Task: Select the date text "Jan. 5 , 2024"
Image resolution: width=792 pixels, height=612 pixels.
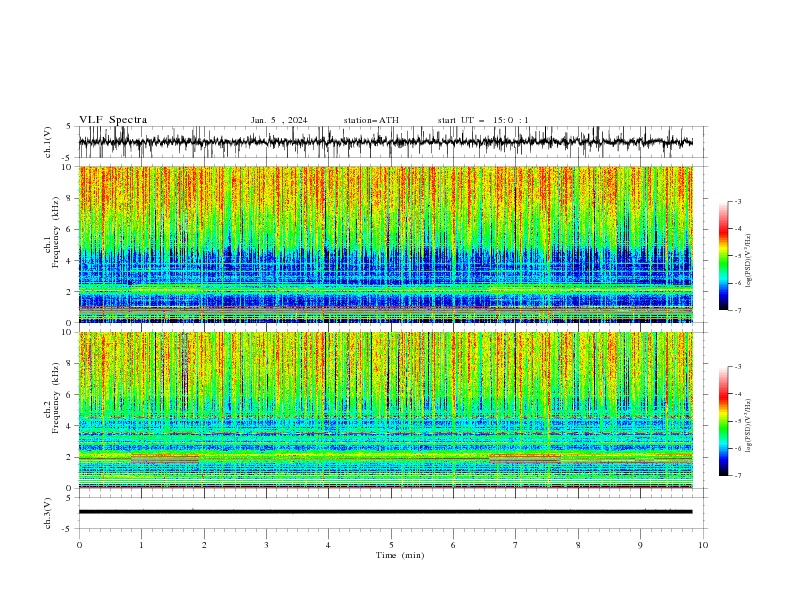Action: coord(279,120)
